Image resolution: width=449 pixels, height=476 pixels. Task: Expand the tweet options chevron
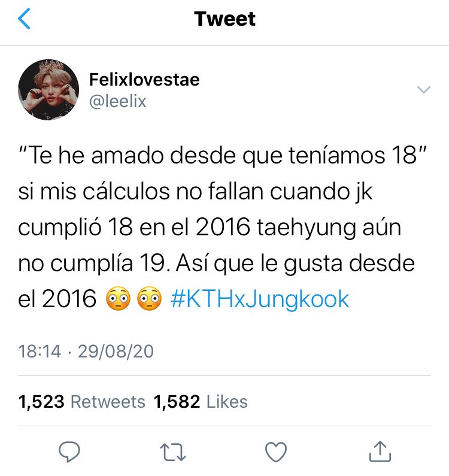(424, 89)
